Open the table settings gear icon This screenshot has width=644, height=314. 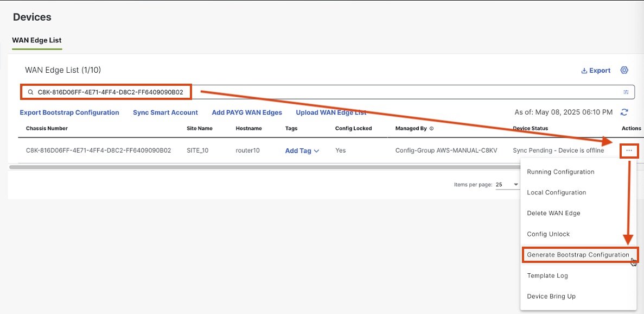[x=624, y=70]
